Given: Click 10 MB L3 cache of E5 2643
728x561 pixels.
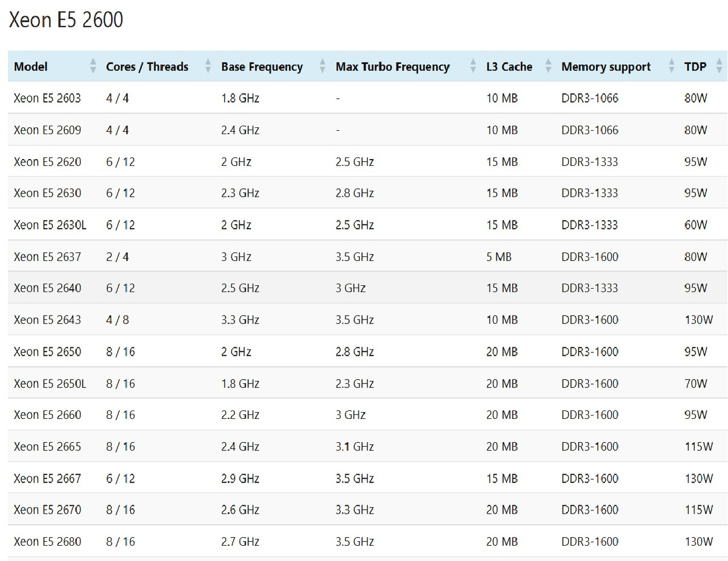Looking at the screenshot, I should (502, 319).
